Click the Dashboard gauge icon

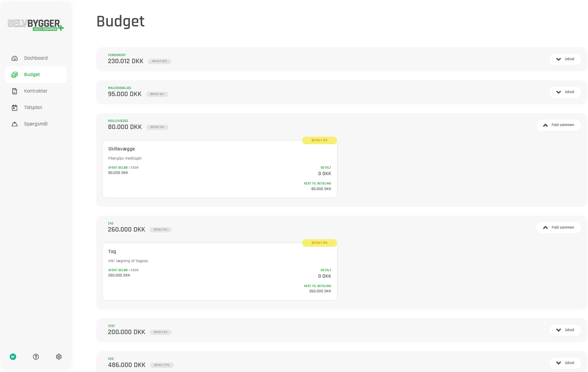14,58
